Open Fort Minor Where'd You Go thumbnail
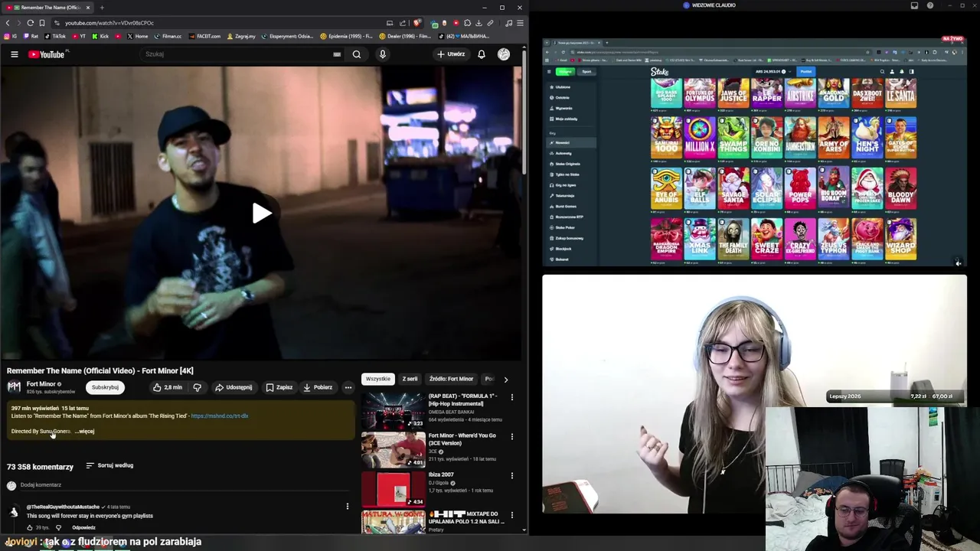The width and height of the screenshot is (980, 551). (394, 450)
